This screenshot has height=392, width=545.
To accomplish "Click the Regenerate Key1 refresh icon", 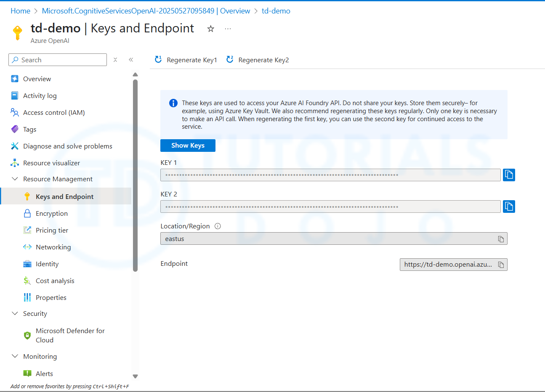I will point(158,59).
